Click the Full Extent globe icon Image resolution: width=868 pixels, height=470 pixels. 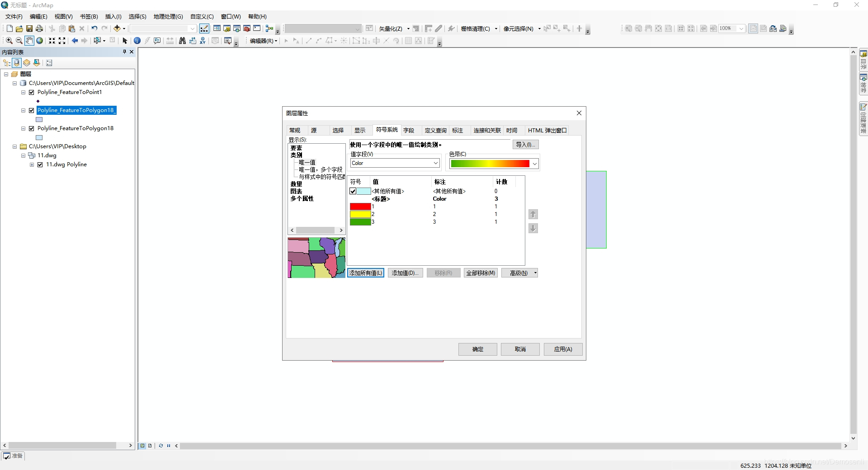coord(40,41)
